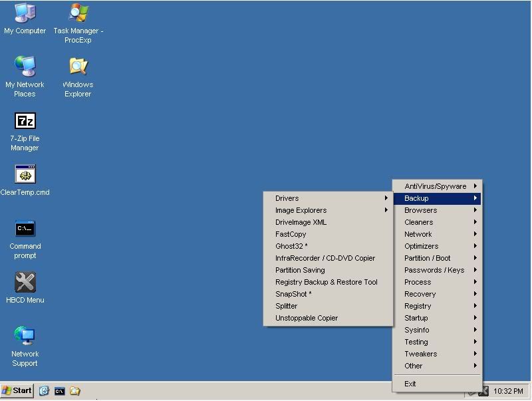Image resolution: width=532 pixels, height=401 pixels.
Task: Open the Startup submenu
Action: click(x=437, y=318)
